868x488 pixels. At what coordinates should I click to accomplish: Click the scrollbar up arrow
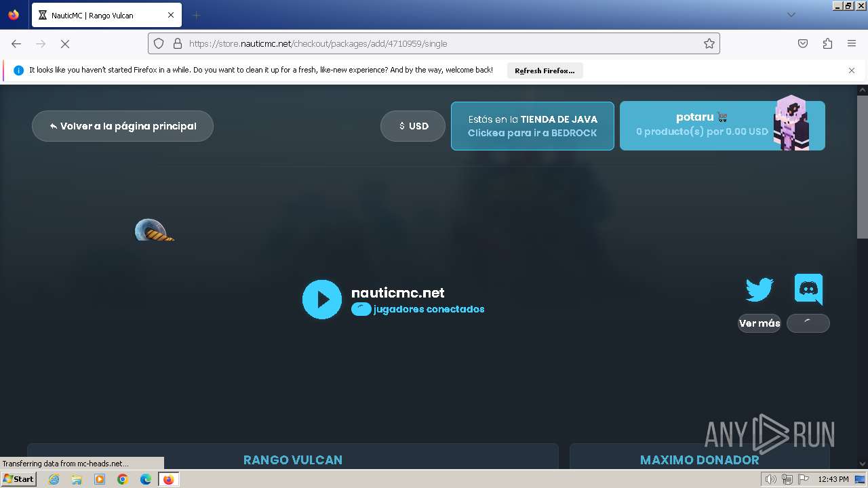pyautogui.click(x=863, y=89)
